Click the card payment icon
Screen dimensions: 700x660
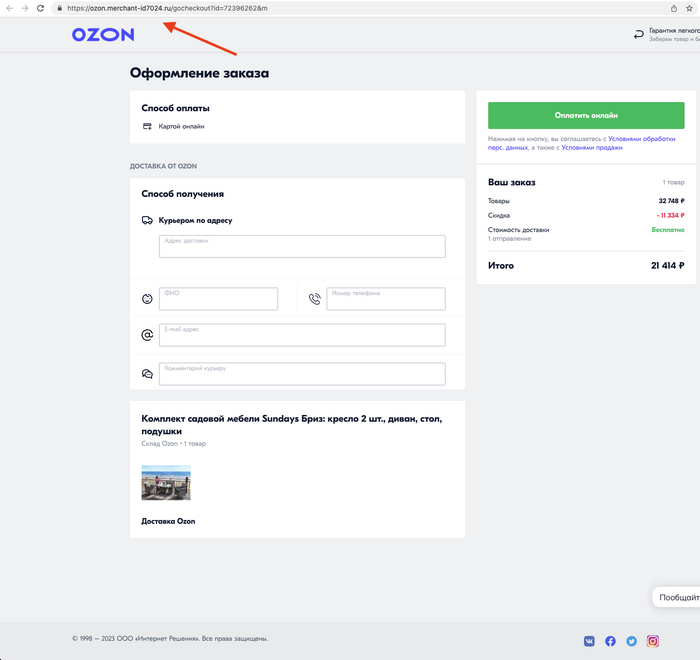click(147, 126)
